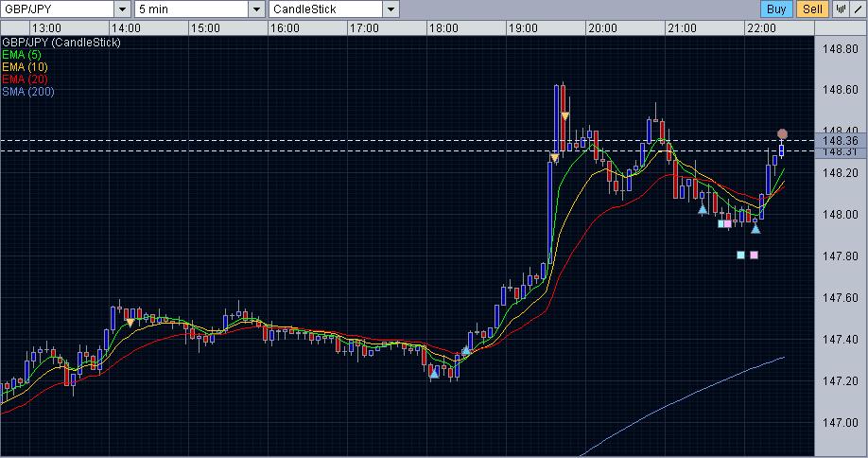Open the GBP/JPY symbol dropdown arrow
Image resolution: width=868 pixels, height=458 pixels.
coord(122,9)
